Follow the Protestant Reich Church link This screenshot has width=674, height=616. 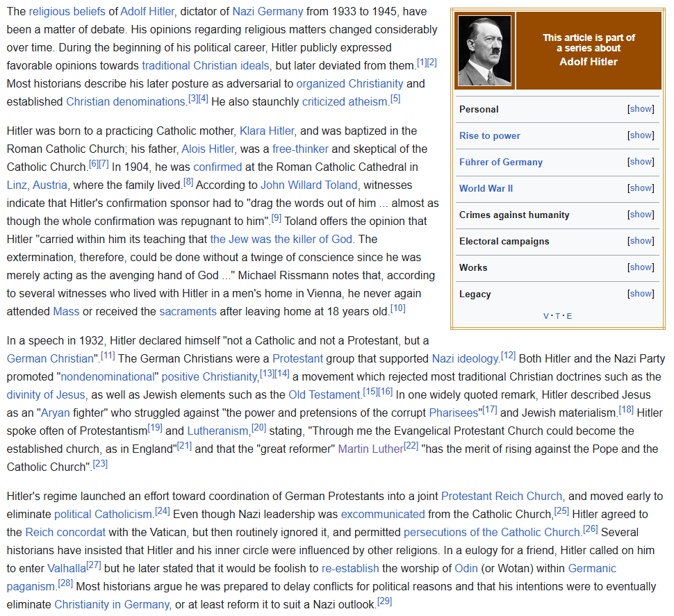point(502,496)
